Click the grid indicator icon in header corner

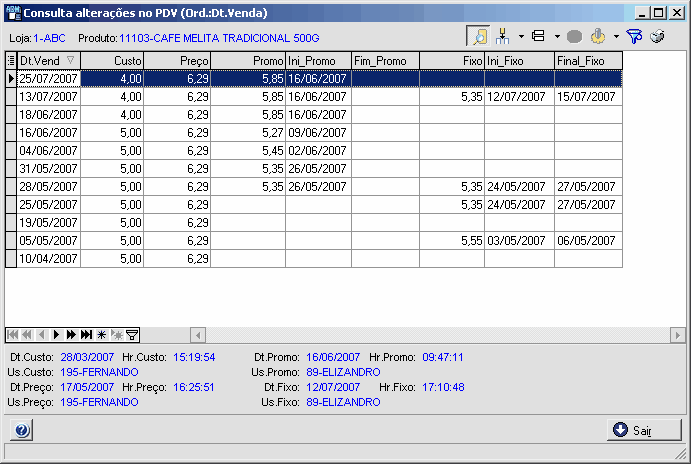click(x=11, y=61)
